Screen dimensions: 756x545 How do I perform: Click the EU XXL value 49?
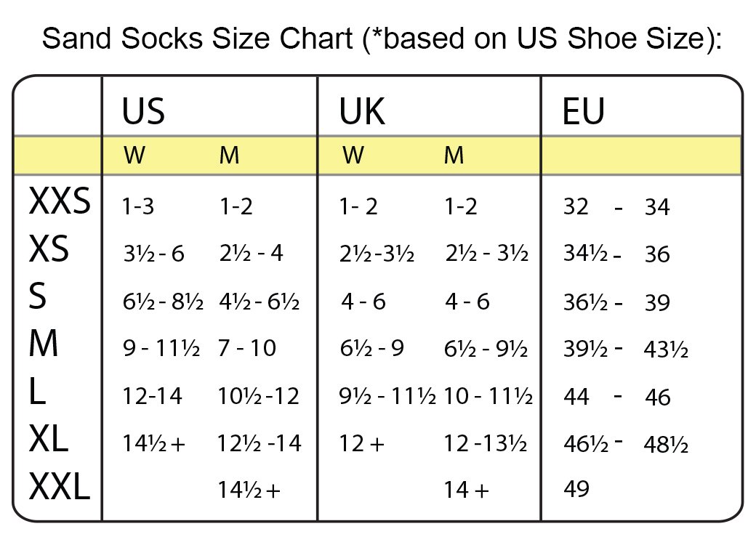click(576, 489)
